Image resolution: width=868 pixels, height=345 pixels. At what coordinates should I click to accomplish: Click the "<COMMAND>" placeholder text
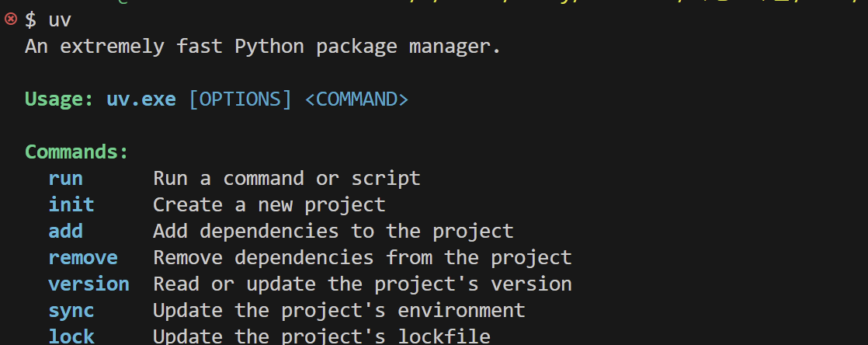click(x=356, y=99)
